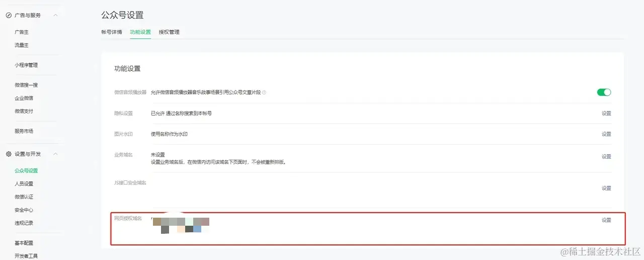Open 安全中心 in the sidebar

pyautogui.click(x=24, y=210)
